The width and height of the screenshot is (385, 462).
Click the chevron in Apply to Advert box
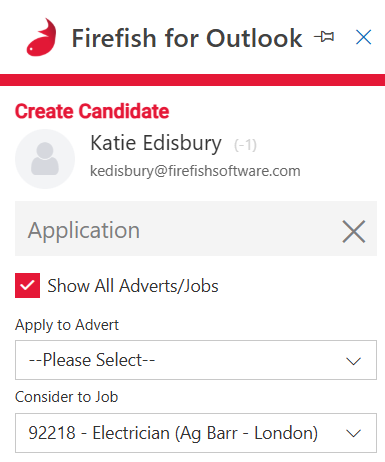click(353, 361)
